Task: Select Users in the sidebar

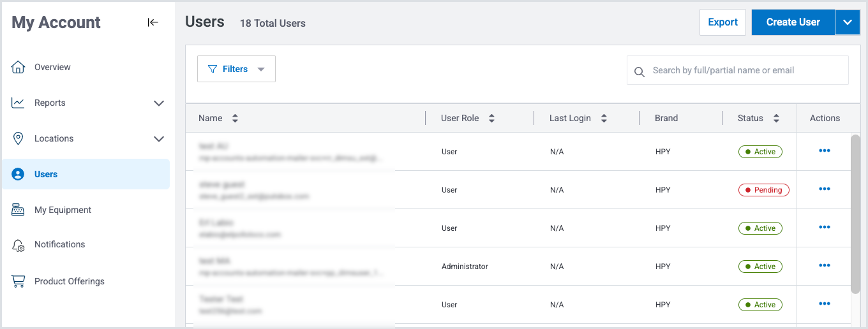Action: coord(46,174)
